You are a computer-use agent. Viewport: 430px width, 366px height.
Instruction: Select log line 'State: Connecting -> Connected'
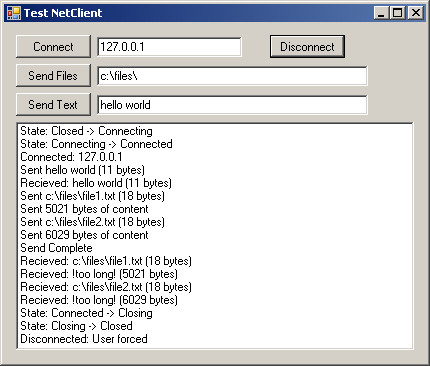click(96, 144)
